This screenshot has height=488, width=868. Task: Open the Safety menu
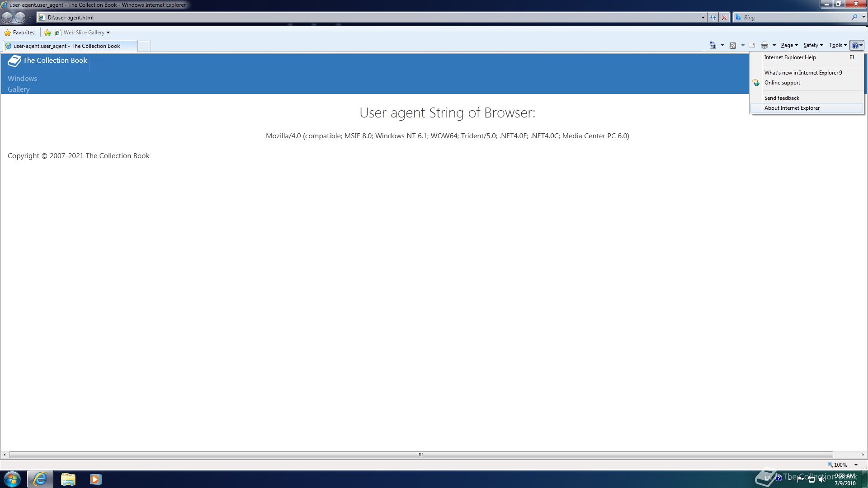click(x=813, y=45)
